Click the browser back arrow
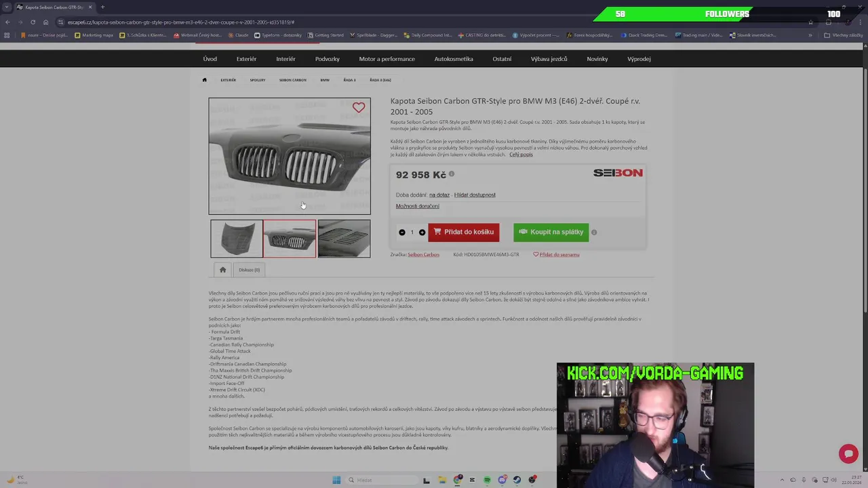The width and height of the screenshot is (868, 488). pos(7,22)
